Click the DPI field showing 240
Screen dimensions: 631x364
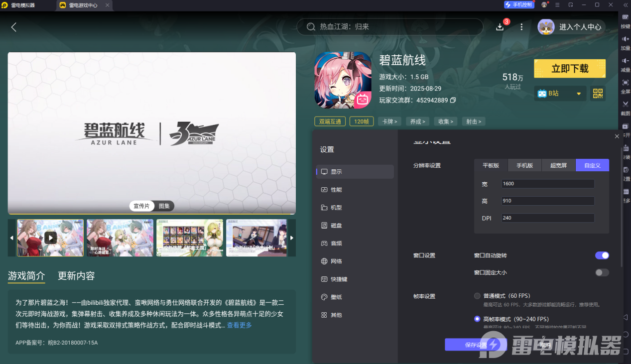[548, 218]
